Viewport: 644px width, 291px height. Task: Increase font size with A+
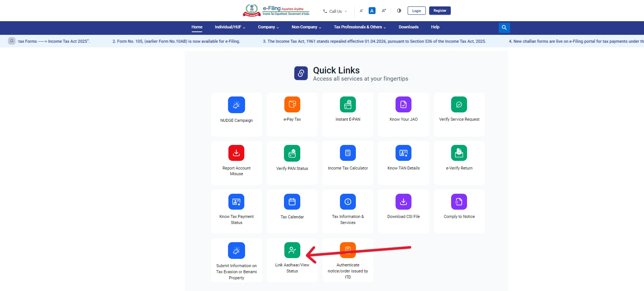pyautogui.click(x=383, y=11)
